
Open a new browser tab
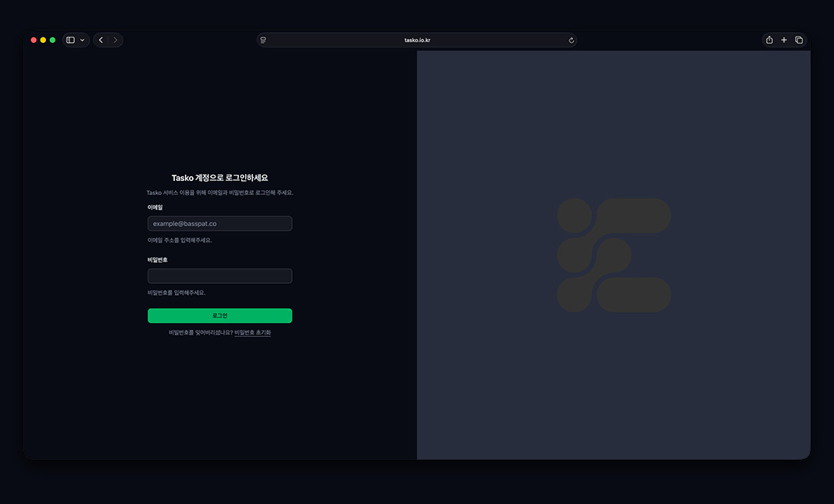pyautogui.click(x=783, y=40)
